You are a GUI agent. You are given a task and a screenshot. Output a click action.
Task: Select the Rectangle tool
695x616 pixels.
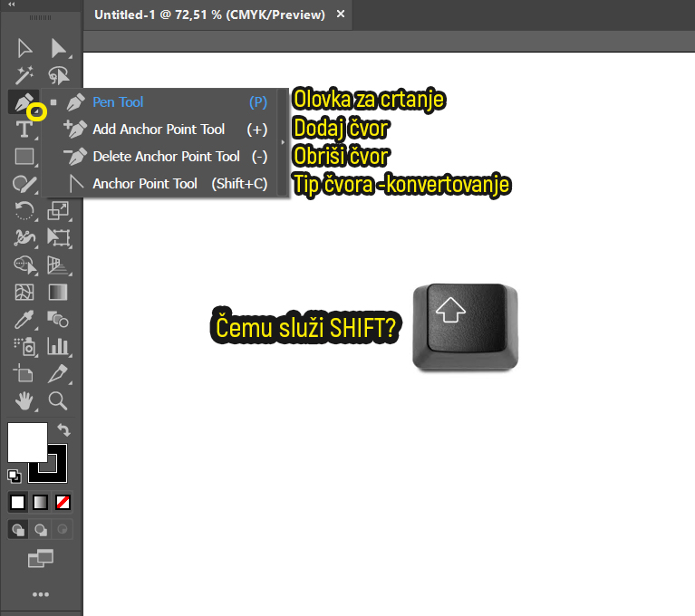click(24, 157)
